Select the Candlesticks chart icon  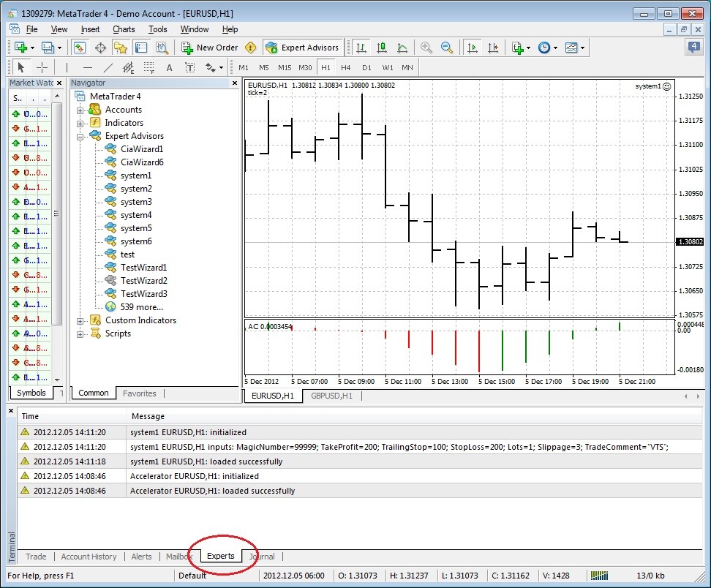click(x=382, y=48)
